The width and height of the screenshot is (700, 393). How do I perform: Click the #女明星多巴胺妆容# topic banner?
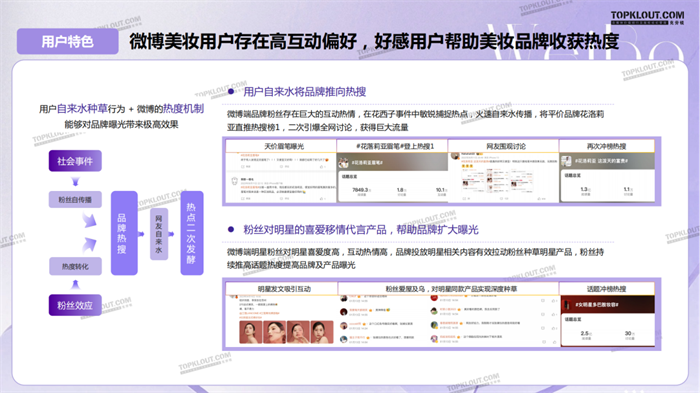[608, 304]
